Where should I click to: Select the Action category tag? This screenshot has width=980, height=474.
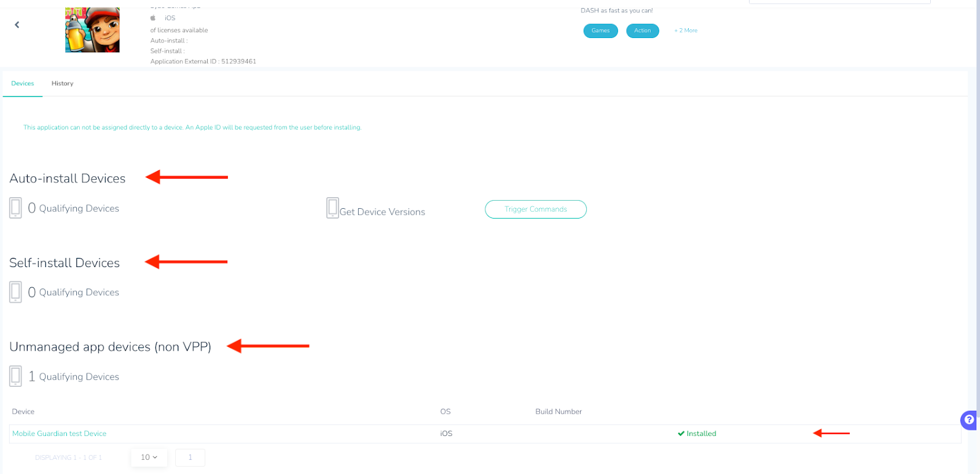(x=642, y=31)
